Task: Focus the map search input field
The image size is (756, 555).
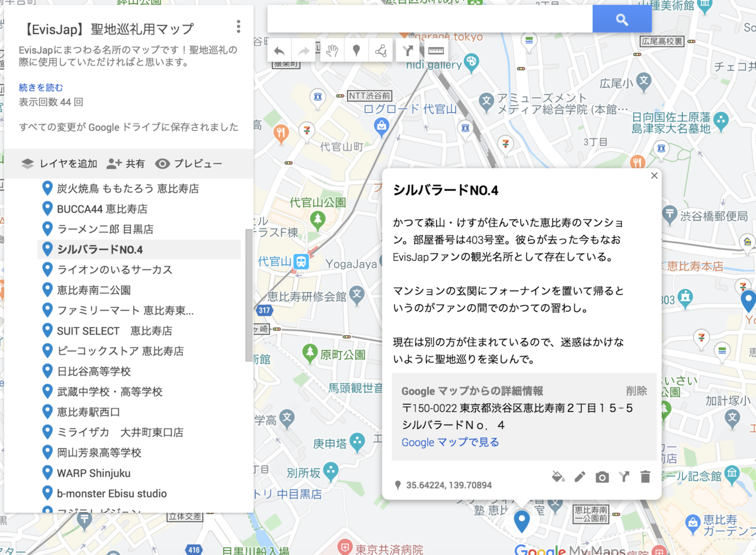Action: point(430,20)
